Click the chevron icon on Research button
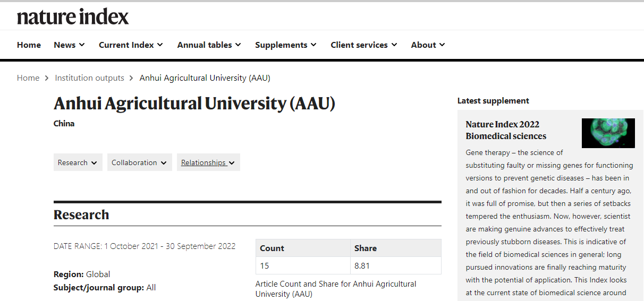The height and width of the screenshot is (301, 644). pyautogui.click(x=94, y=163)
